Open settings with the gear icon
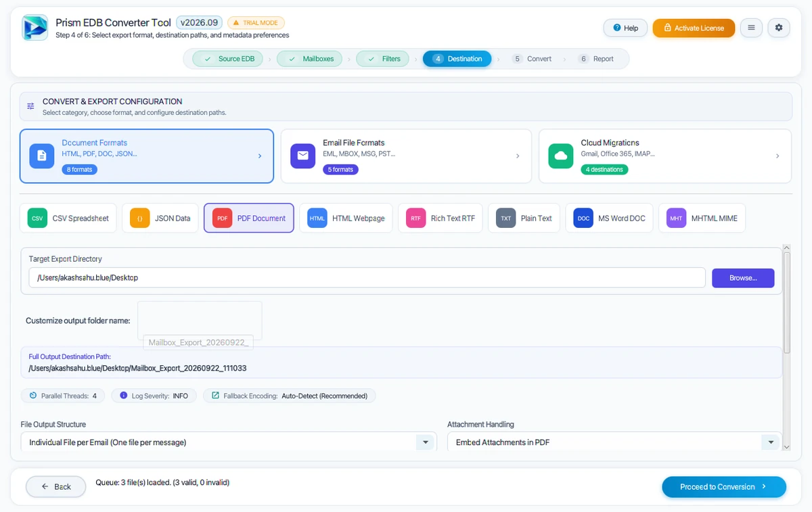Image resolution: width=812 pixels, height=512 pixels. click(x=779, y=28)
